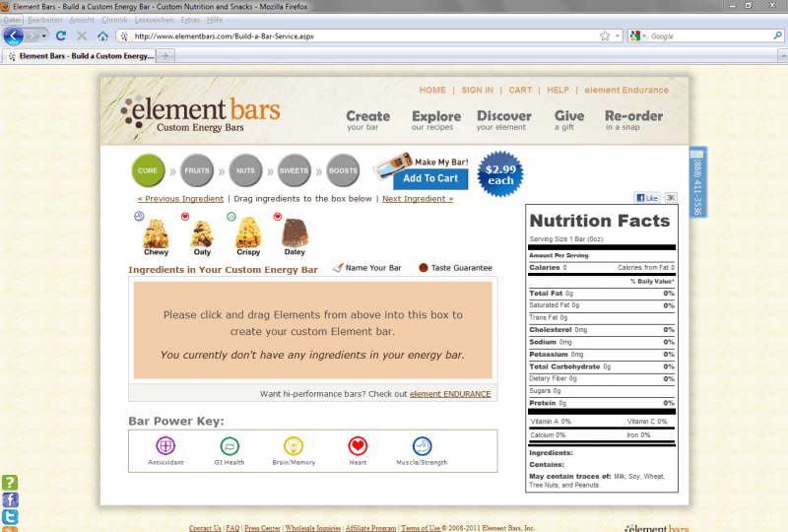Image resolution: width=788 pixels, height=532 pixels.
Task: Open the Bearbeiten browser menu
Action: pos(44,20)
